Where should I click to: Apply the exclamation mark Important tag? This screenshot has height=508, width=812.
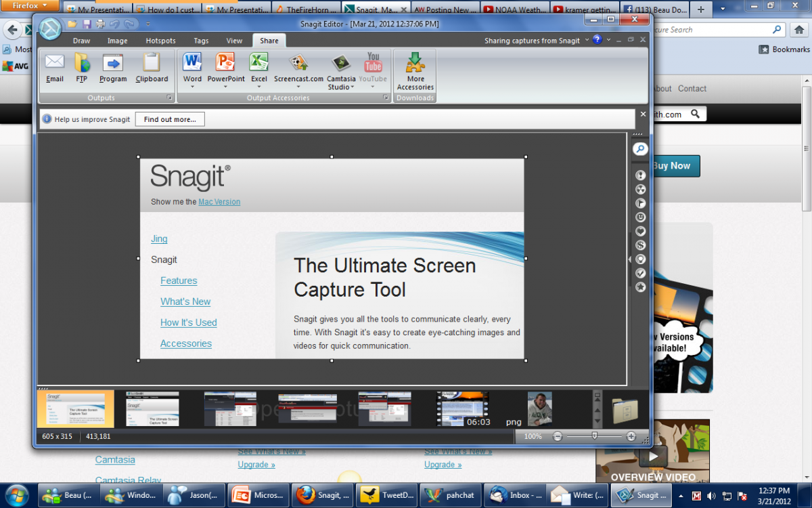pos(640,175)
